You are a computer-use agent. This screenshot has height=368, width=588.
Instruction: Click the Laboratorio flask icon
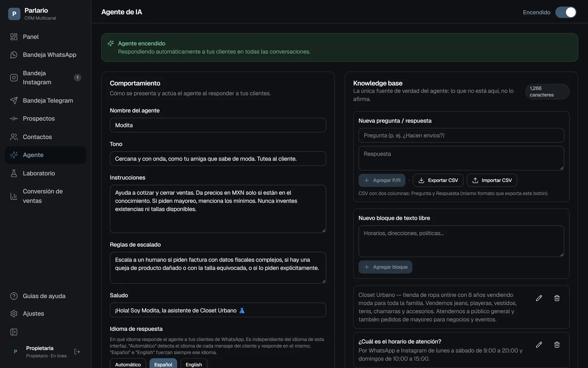click(14, 173)
